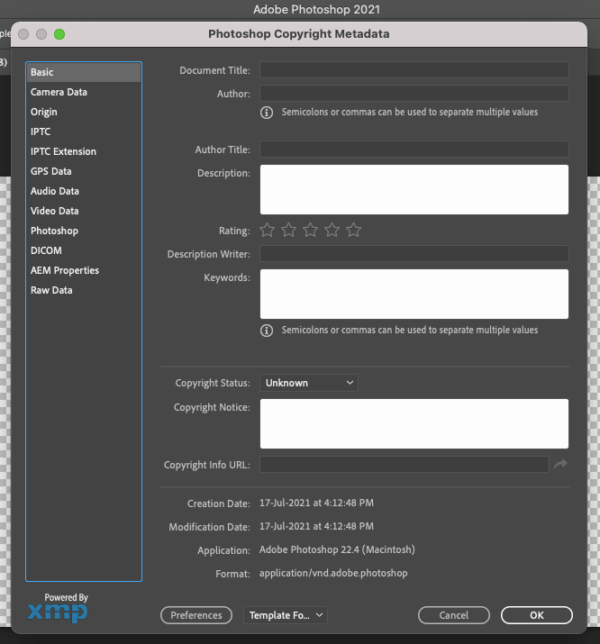Viewport: 600px width, 644px height.
Task: Set rating to two stars
Action: pos(289,230)
